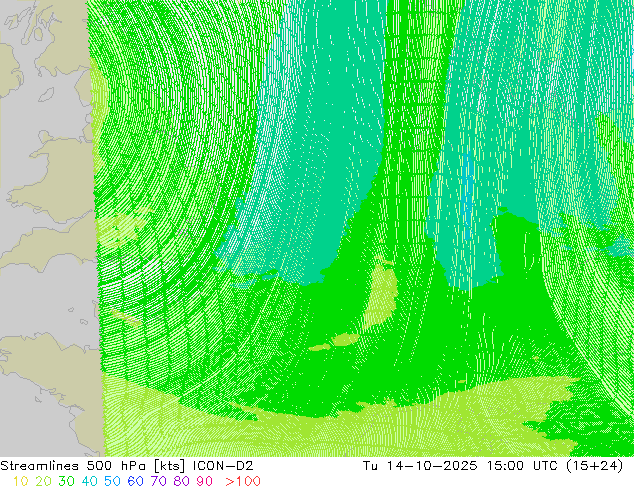Click the (15+24) forecast offset
Screen dimensions: 634x490
[595, 466]
